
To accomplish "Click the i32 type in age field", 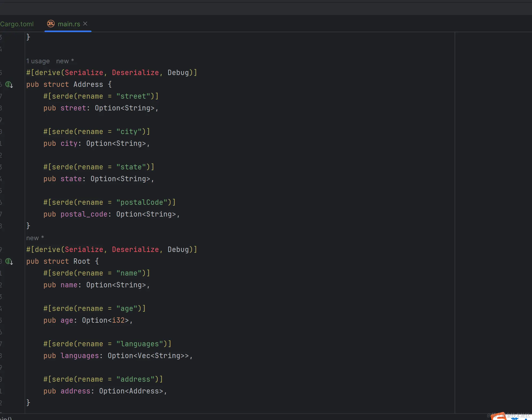I will pyautogui.click(x=118, y=320).
